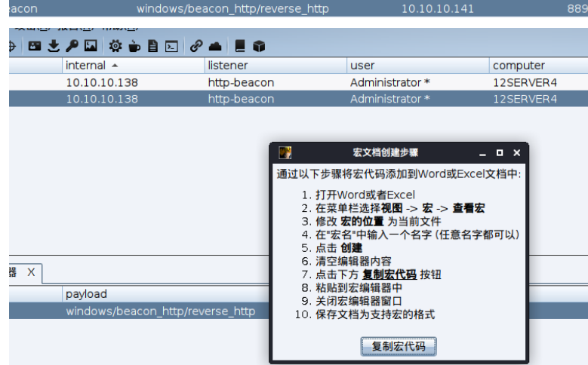Click the contact card icon in the toolbar

[35, 46]
